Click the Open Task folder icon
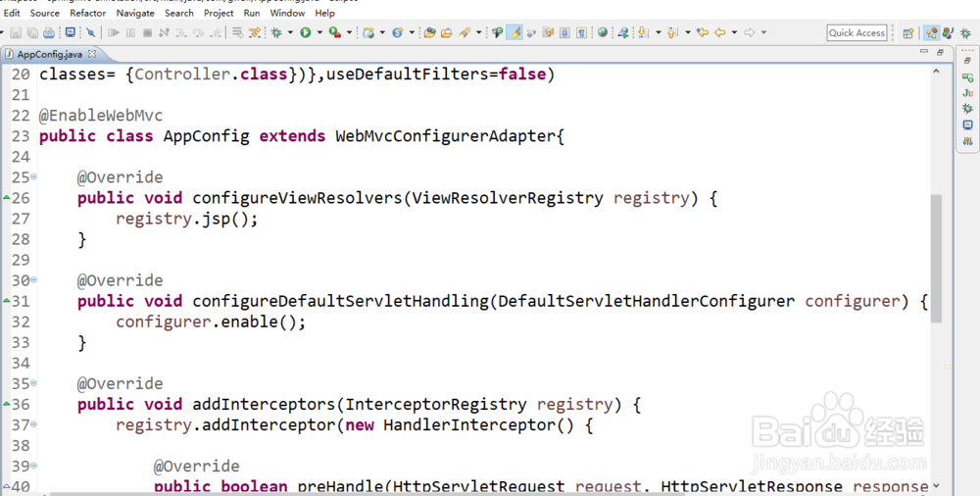The width and height of the screenshot is (980, 496). pos(446,32)
